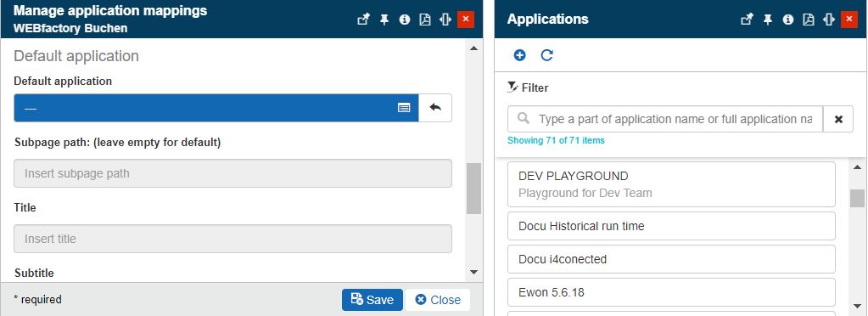868x316 pixels.
Task: Click the application name filter search box
Action: click(665, 119)
